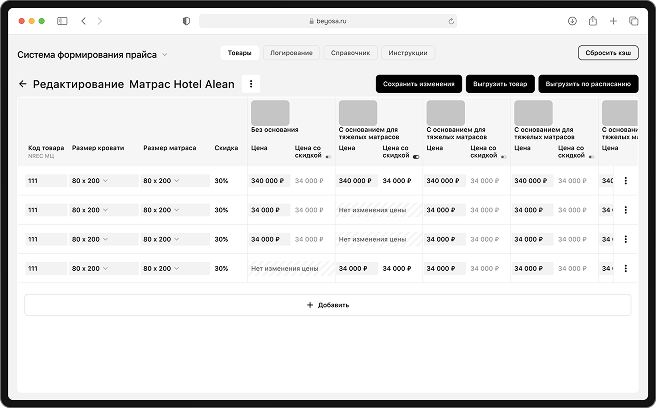Toggle discount switch in second С основанием column

[x=503, y=157]
